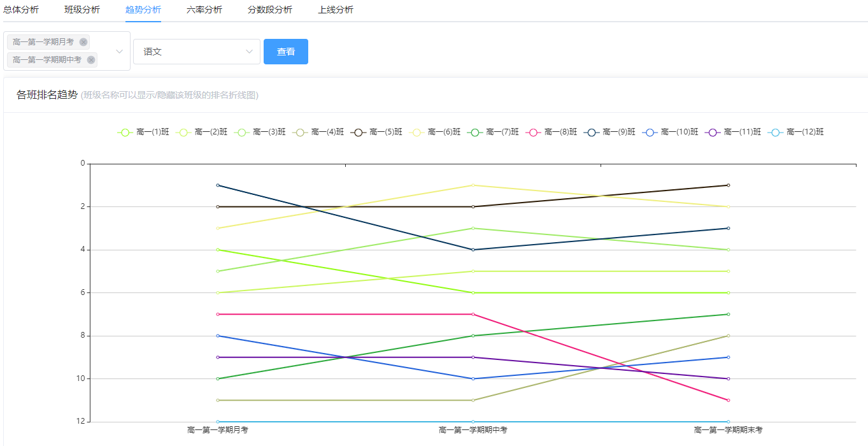Switch to the 总体分析 tab

point(21,10)
